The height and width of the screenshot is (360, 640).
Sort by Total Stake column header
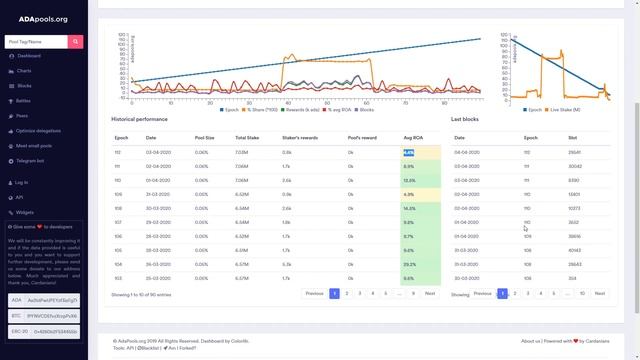(247, 138)
